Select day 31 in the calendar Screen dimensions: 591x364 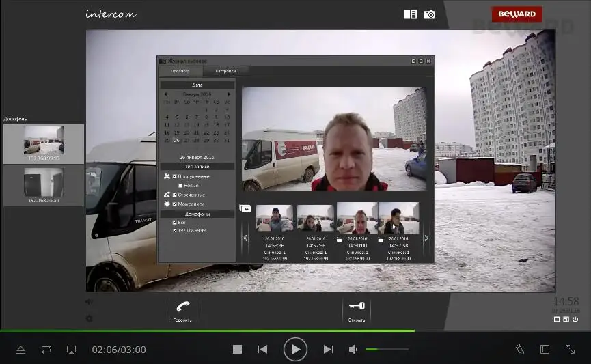pyautogui.click(x=227, y=140)
